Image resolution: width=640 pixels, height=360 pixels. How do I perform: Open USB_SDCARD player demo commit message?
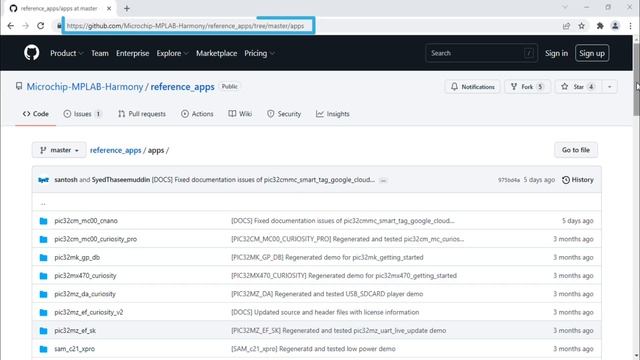tap(327, 294)
